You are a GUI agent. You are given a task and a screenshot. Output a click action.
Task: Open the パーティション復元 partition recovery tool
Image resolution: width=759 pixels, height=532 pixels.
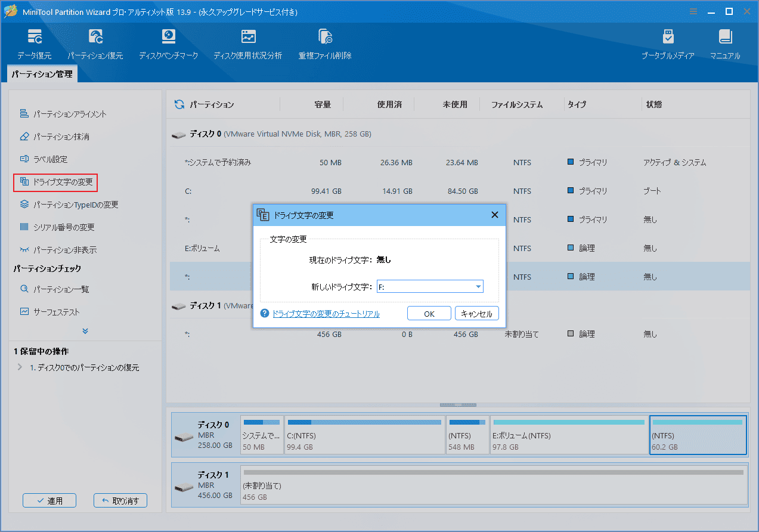point(95,44)
